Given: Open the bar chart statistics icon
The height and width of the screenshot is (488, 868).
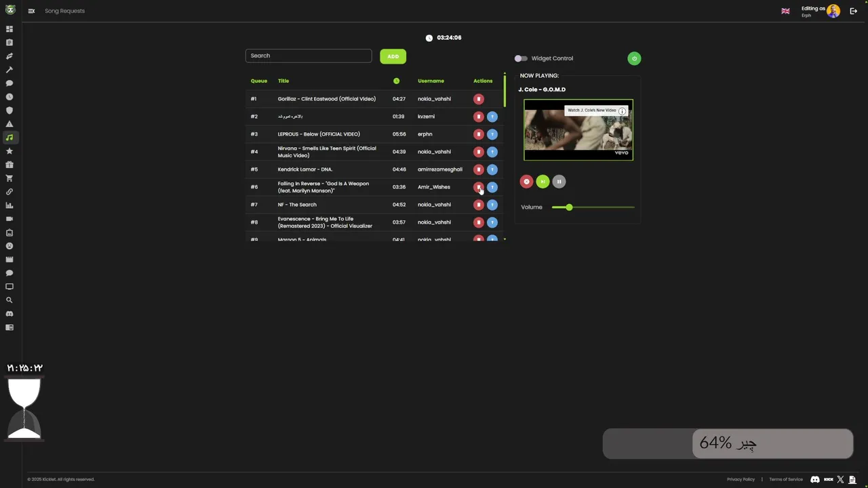Looking at the screenshot, I should point(9,205).
